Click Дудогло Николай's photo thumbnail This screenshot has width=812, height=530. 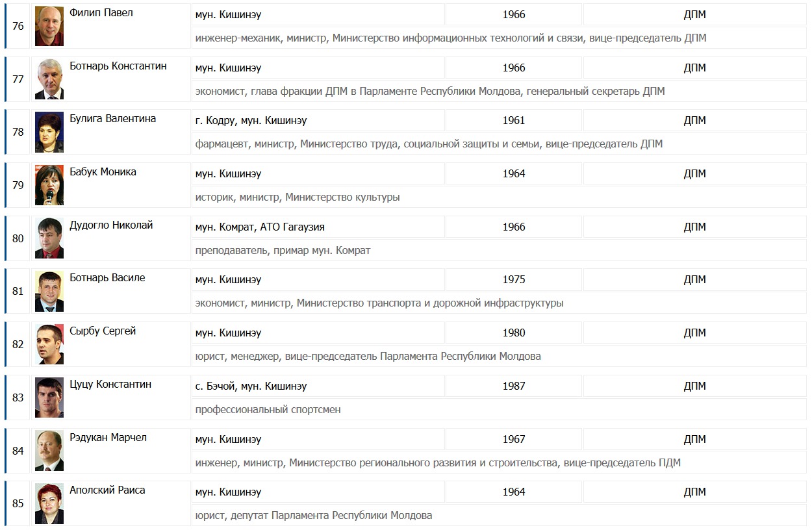coord(49,238)
